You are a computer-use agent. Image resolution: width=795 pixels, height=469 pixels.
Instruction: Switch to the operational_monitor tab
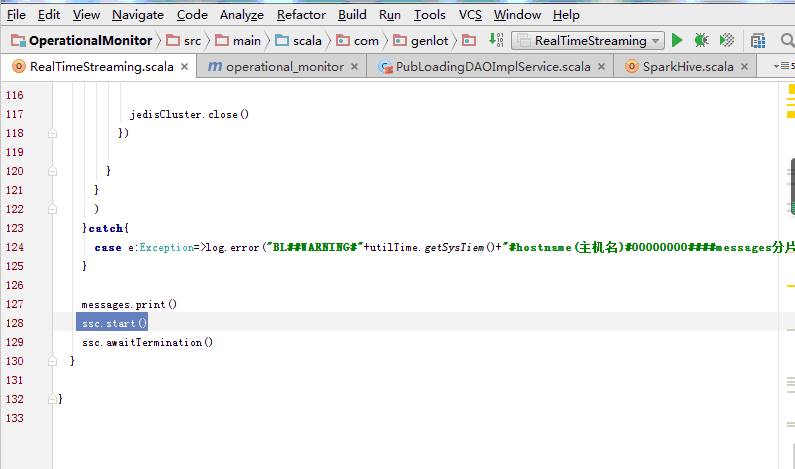point(283,67)
